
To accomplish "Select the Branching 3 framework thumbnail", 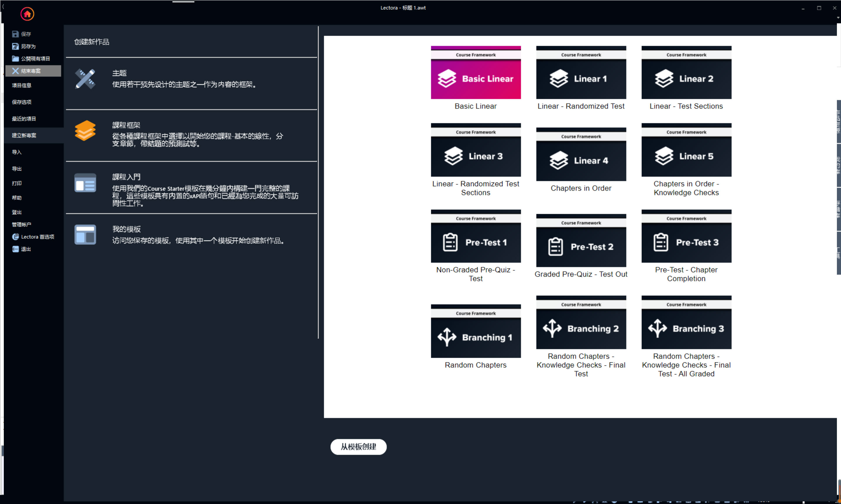I will pos(686,322).
